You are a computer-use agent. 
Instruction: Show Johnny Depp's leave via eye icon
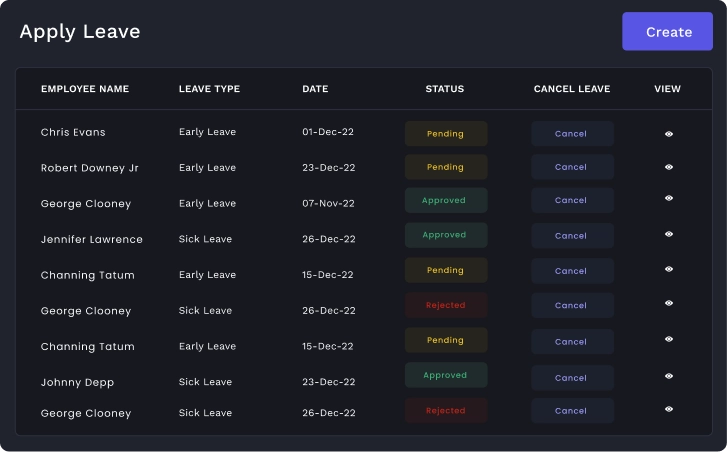tap(669, 377)
